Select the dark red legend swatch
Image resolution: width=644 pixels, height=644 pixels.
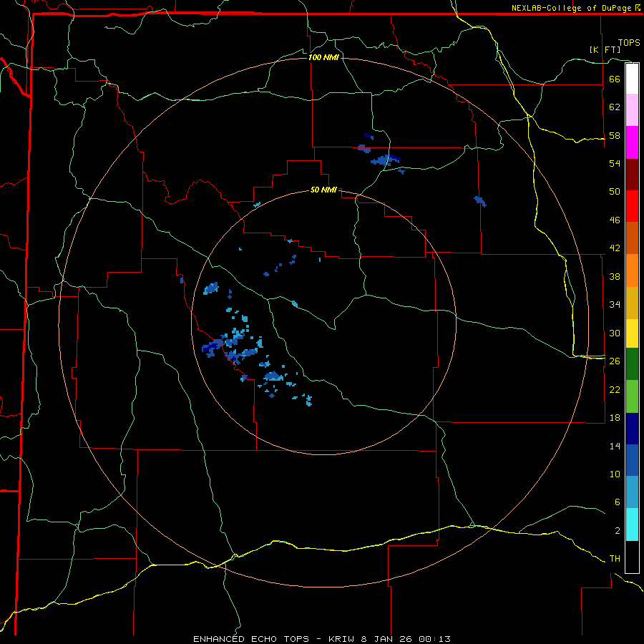click(632, 174)
